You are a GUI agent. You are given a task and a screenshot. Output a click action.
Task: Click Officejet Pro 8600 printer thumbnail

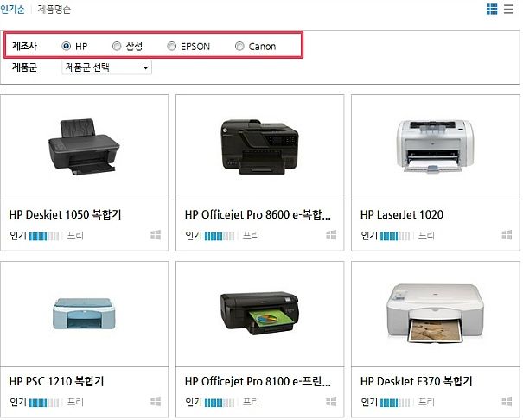click(x=259, y=147)
